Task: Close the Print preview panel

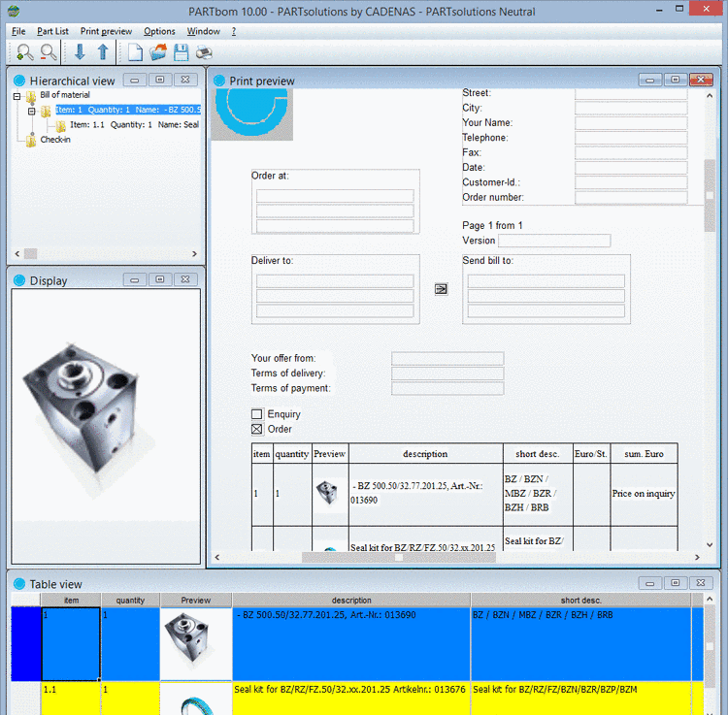Action: (701, 80)
